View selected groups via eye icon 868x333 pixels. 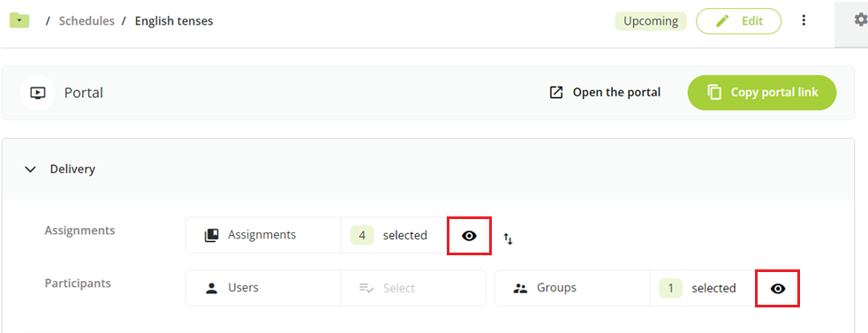pos(778,289)
